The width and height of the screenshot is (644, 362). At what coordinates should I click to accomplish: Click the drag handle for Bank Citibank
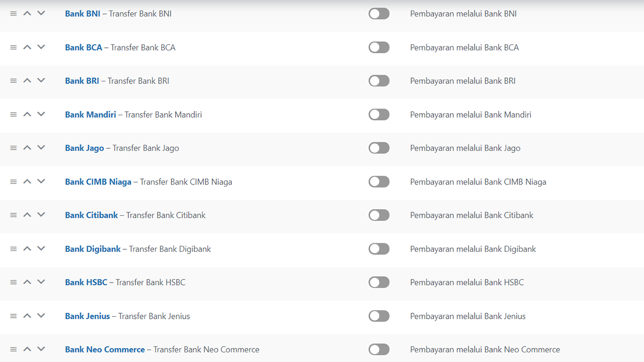click(x=14, y=215)
